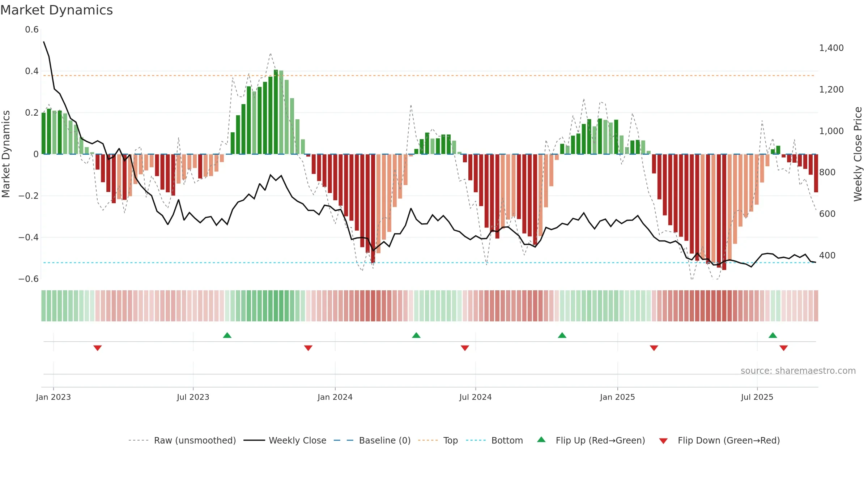Click the Weekly Close Price axis title
This screenshot has width=868, height=488.
[x=858, y=154]
